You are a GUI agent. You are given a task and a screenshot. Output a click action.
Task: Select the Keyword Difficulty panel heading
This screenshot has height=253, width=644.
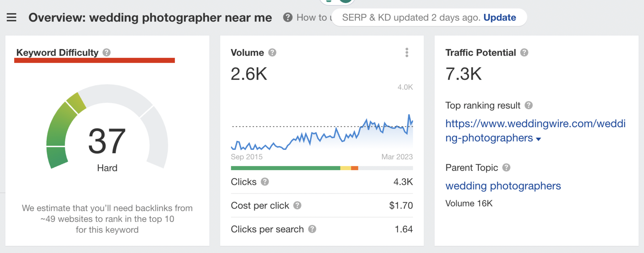[56, 53]
